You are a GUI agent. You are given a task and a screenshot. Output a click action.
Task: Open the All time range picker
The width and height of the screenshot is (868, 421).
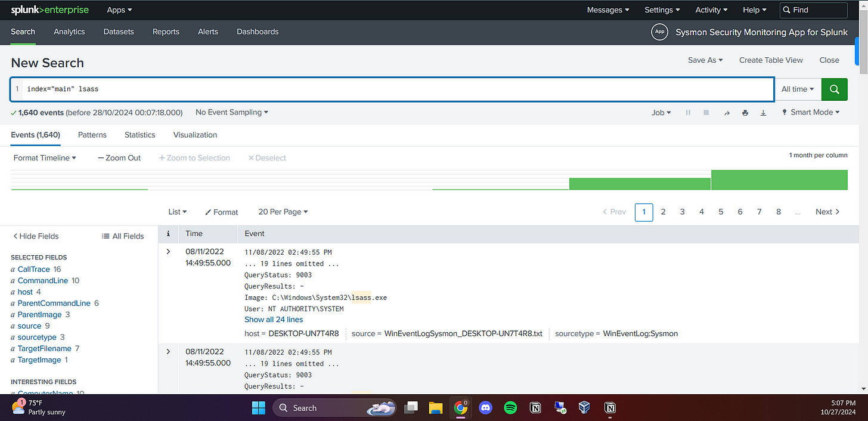[x=798, y=89]
